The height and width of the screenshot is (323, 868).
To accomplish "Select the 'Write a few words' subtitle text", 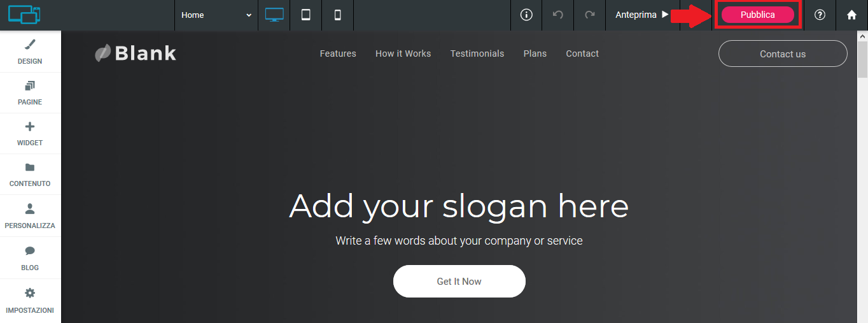I will tap(459, 241).
